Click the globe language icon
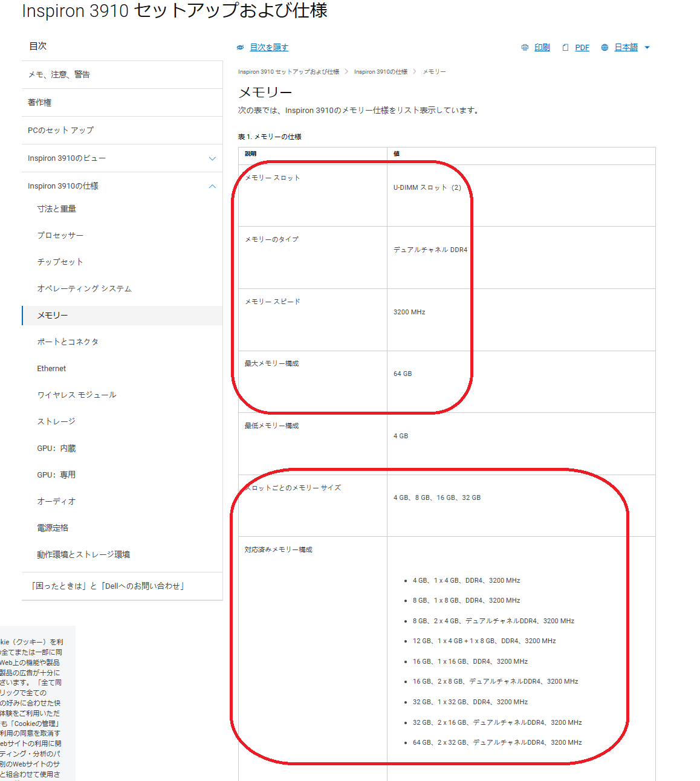Image resolution: width=700 pixels, height=781 pixels. [604, 47]
